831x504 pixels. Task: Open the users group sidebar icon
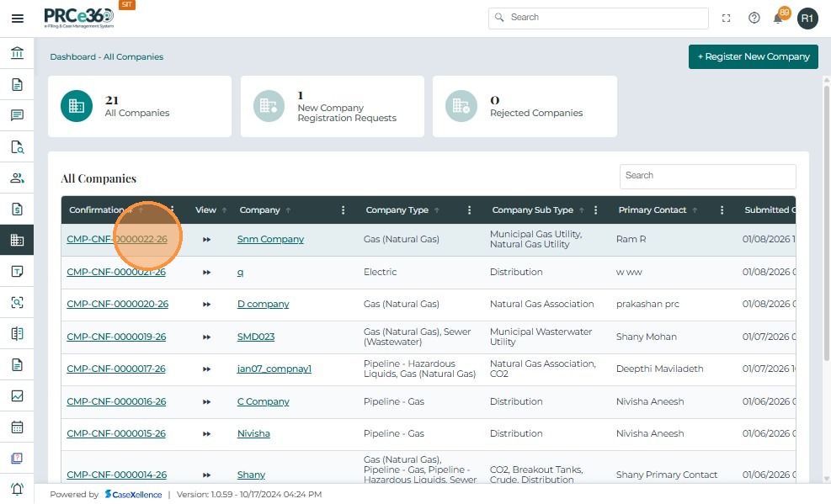coord(17,178)
